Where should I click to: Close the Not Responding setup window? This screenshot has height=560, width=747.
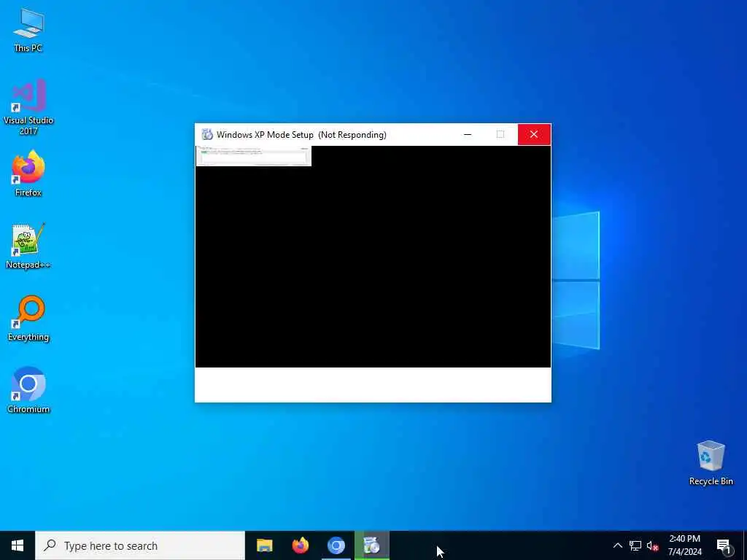(534, 135)
